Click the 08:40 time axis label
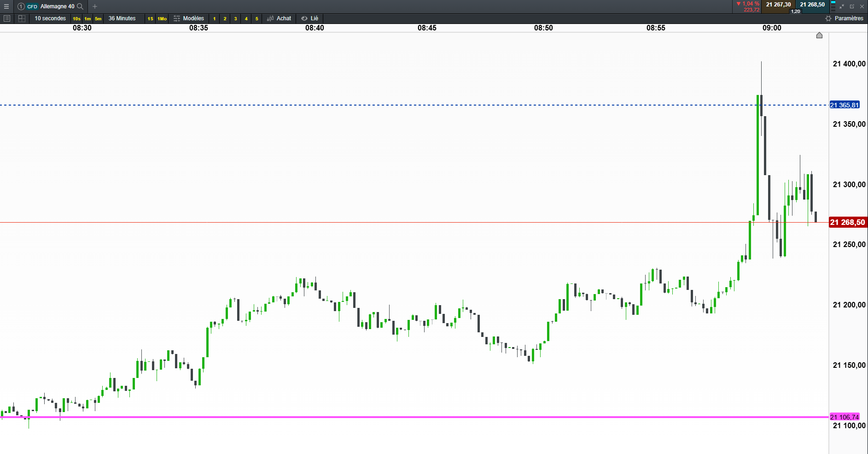 (x=315, y=28)
